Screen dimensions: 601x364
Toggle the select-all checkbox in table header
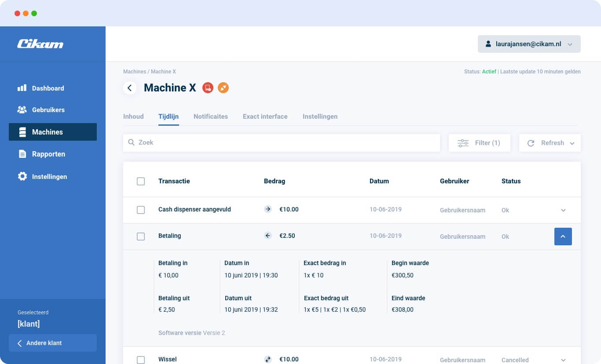tap(141, 181)
